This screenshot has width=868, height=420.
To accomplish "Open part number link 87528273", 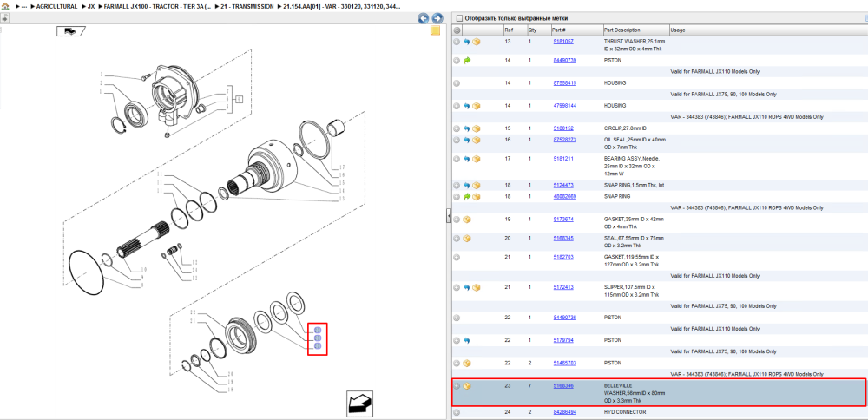I will (565, 140).
